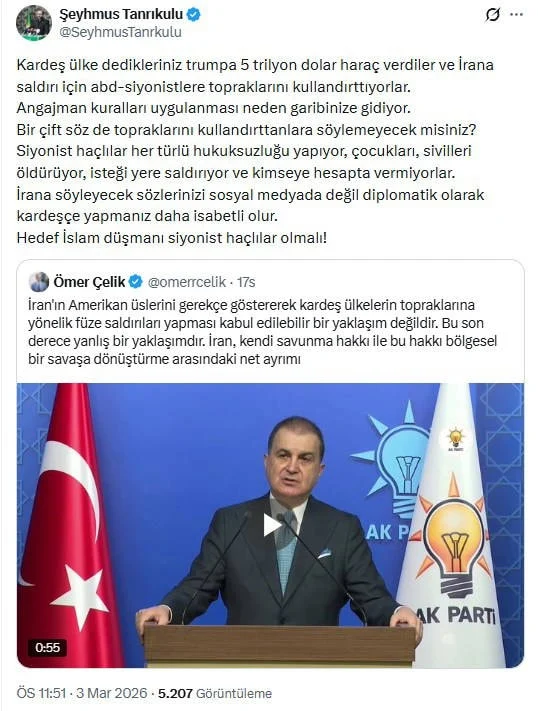Open the quoted tweet text starting İran'ın Amerikan
Screen dimensions: 538x711
pos(263,332)
